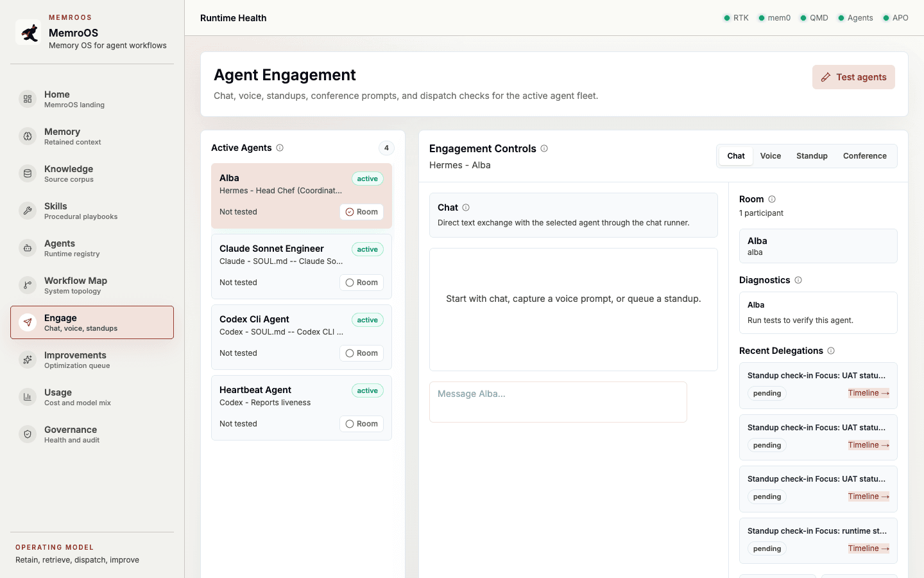Click the APO health status dot
This screenshot has width=924, height=578.
coord(886,18)
